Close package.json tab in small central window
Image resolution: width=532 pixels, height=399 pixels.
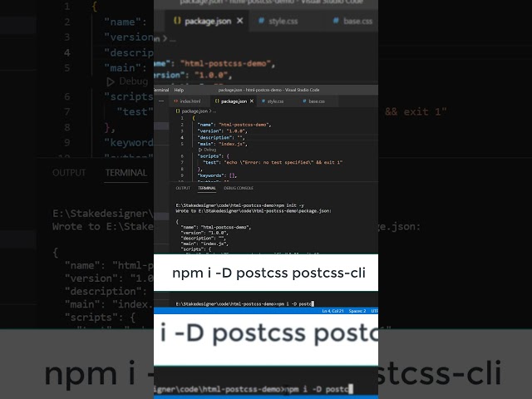[251, 101]
